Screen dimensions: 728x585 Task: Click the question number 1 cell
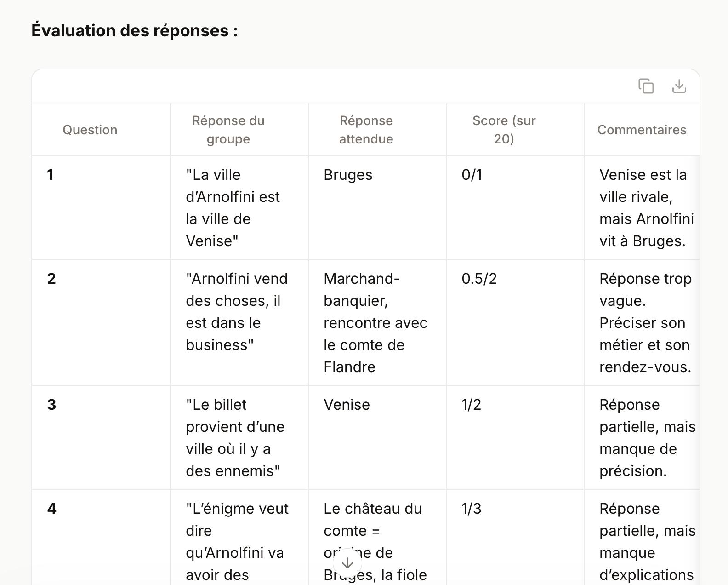point(51,175)
